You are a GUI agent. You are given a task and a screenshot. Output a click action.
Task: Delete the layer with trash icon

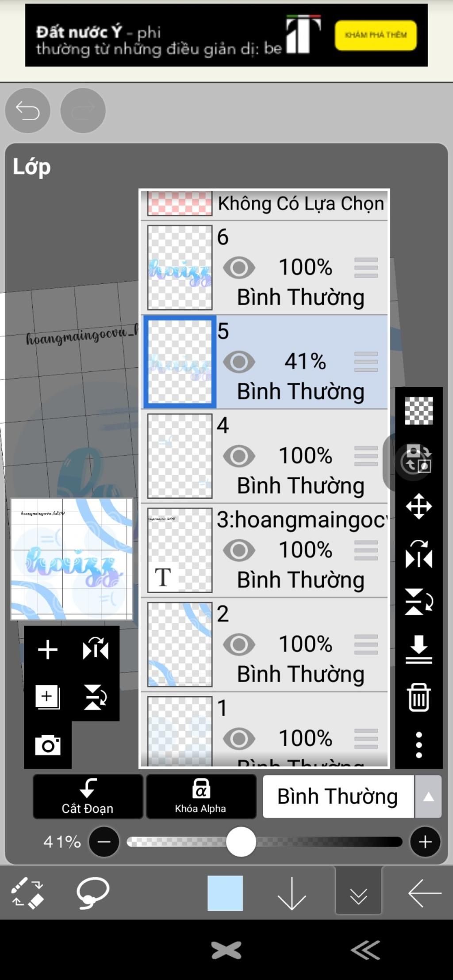[418, 697]
